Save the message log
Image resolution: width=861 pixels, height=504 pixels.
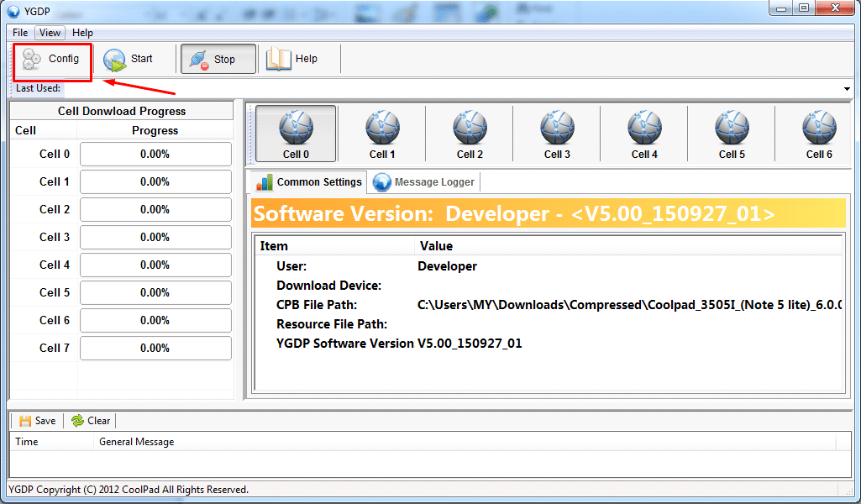(x=37, y=421)
